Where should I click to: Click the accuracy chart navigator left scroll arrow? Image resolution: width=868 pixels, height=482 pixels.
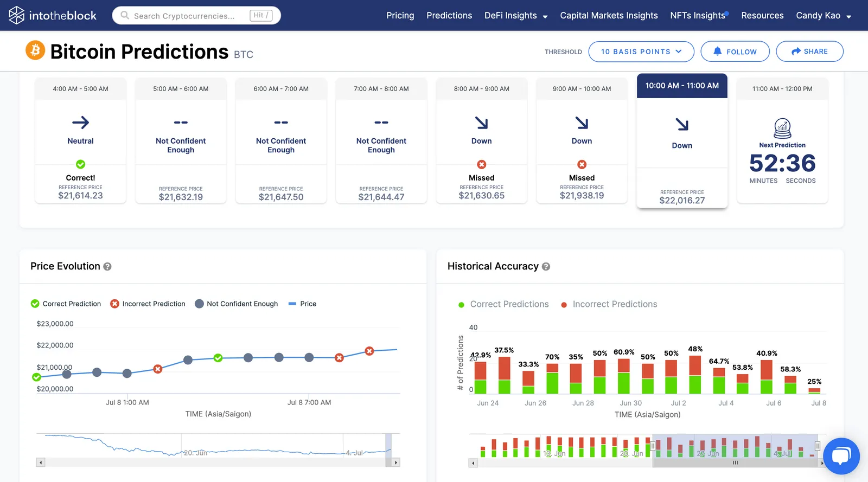pos(473,463)
